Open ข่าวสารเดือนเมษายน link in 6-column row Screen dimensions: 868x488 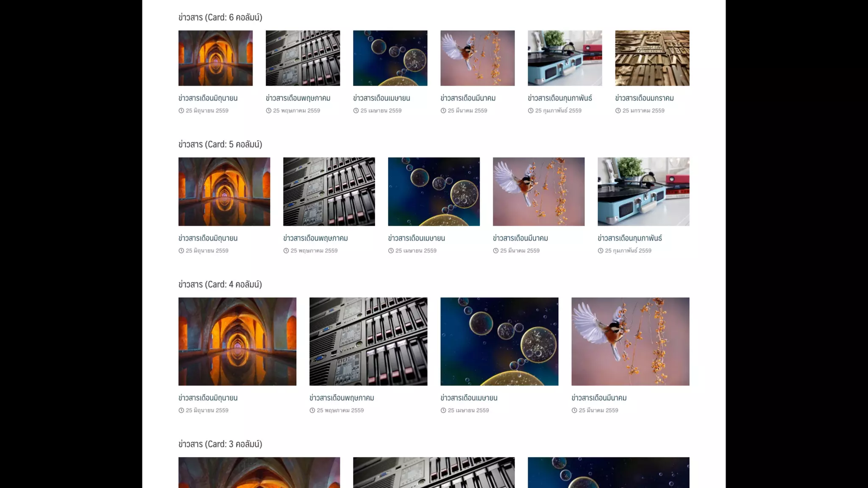[381, 98]
